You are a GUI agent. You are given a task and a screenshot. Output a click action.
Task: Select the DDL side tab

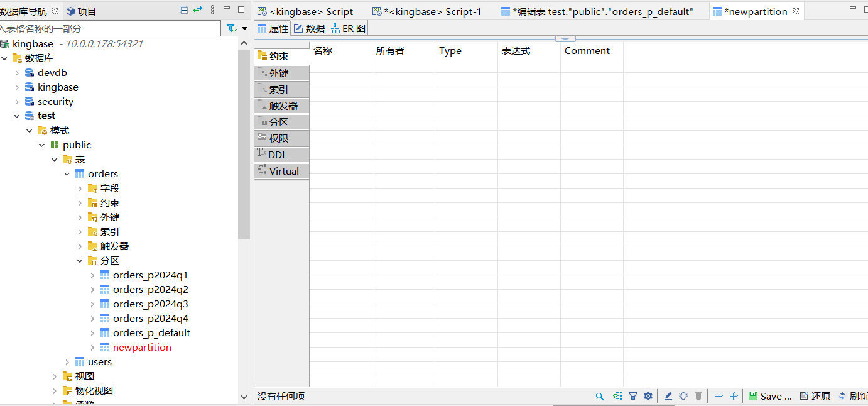tap(277, 155)
